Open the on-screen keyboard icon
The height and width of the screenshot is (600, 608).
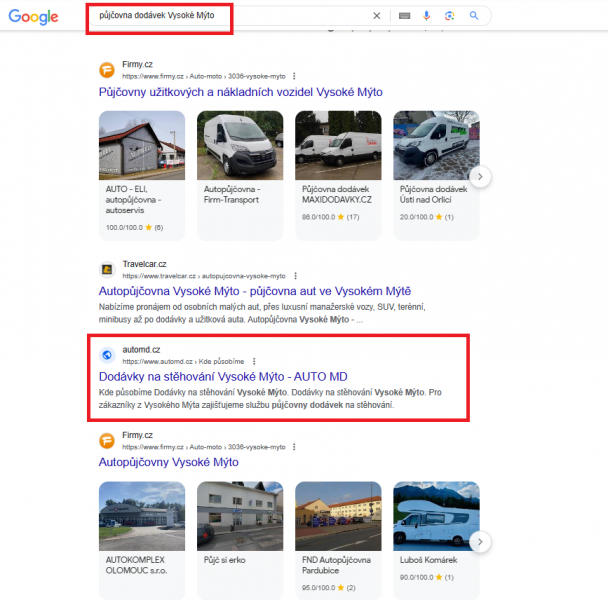click(404, 16)
